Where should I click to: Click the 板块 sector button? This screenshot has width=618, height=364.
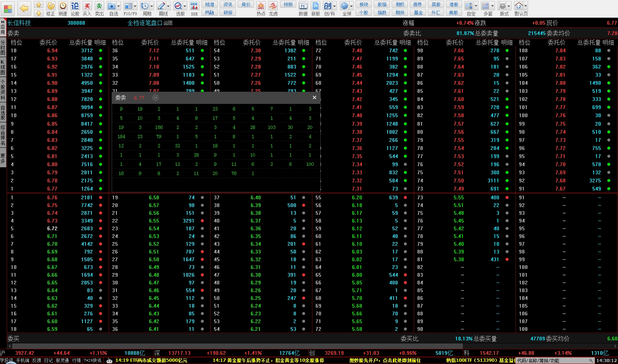tap(364, 5)
